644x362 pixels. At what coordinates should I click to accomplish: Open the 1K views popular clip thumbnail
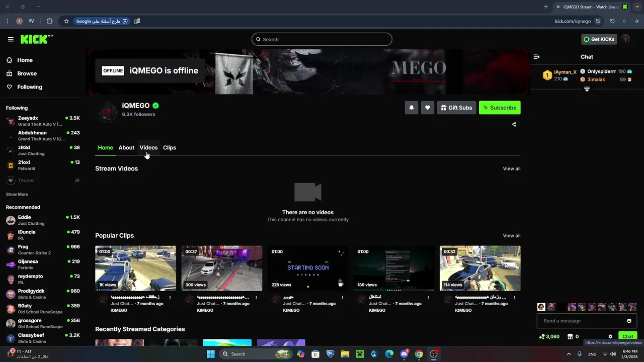[x=135, y=268]
